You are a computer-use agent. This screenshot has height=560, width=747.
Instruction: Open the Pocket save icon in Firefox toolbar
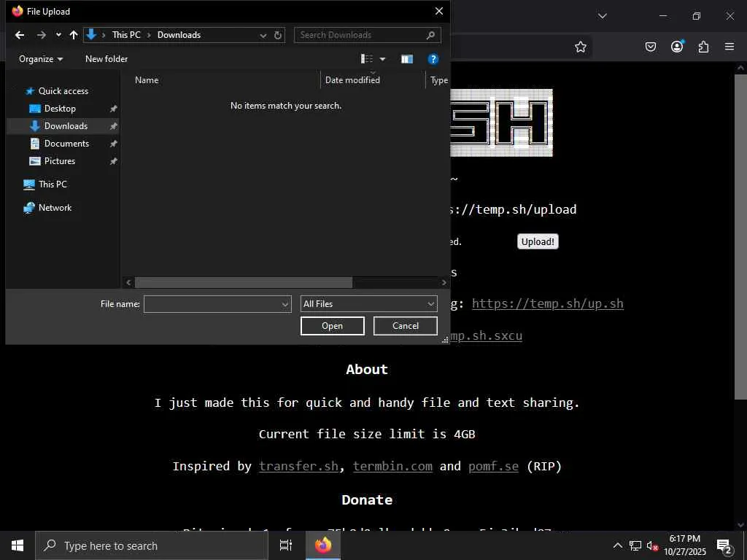tap(650, 47)
